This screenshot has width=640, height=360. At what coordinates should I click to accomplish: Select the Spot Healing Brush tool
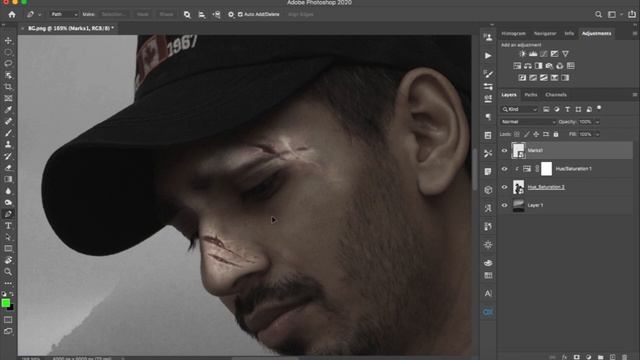pos(8,121)
